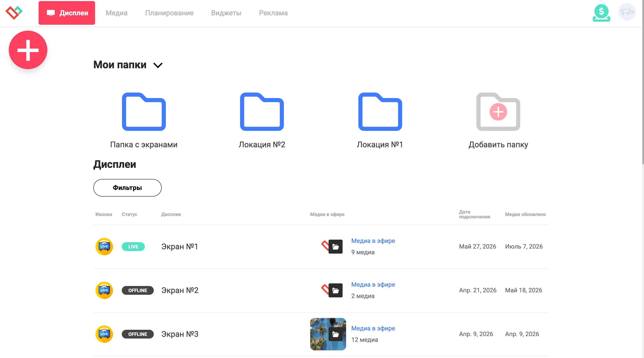
Task: Click the red plus button to add a display
Action: tap(28, 50)
